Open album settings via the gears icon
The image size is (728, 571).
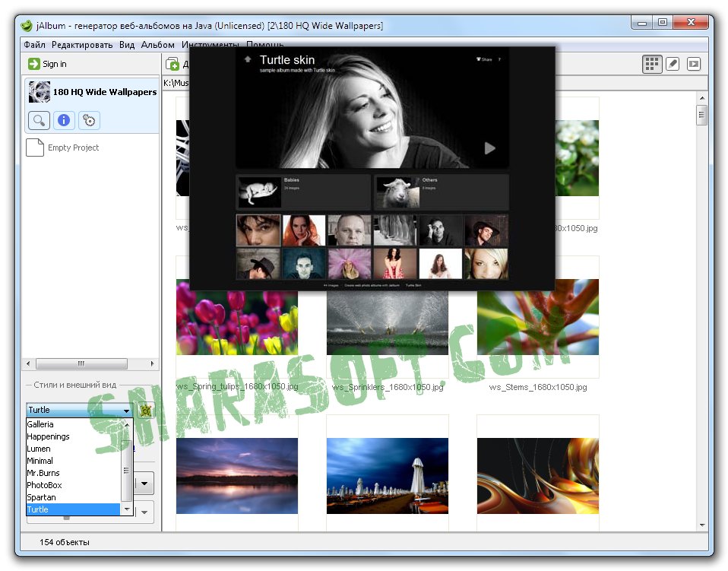point(89,121)
